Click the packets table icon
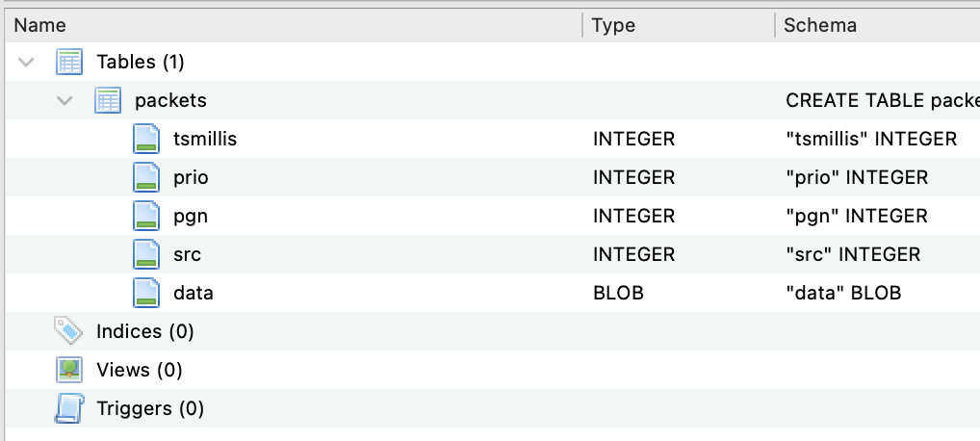Image resolution: width=980 pixels, height=441 pixels. pos(108,100)
